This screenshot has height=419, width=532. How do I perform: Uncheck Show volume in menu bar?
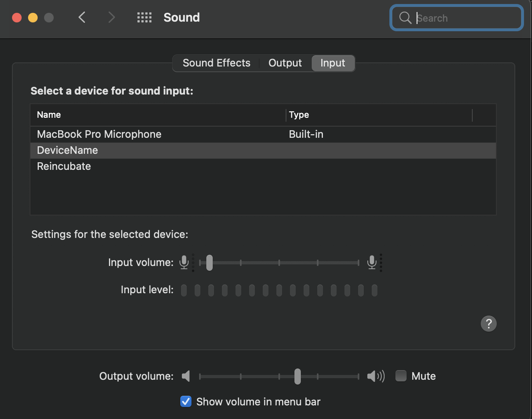[x=186, y=401]
